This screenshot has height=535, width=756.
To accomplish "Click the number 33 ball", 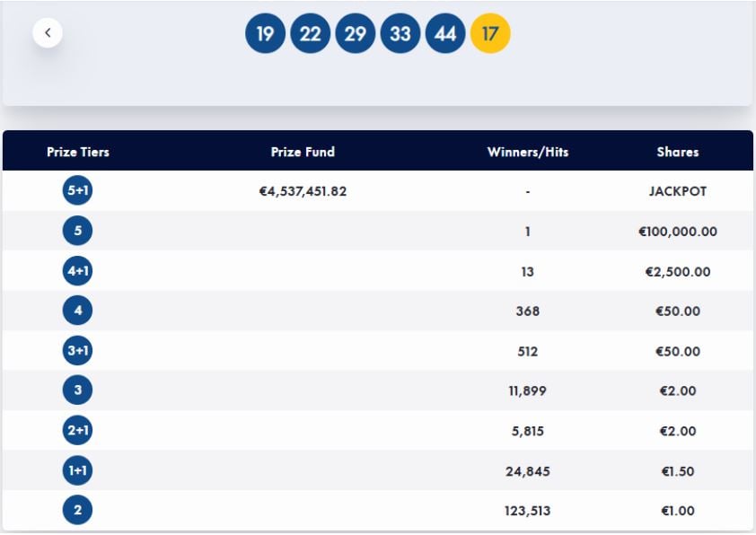I will (400, 34).
